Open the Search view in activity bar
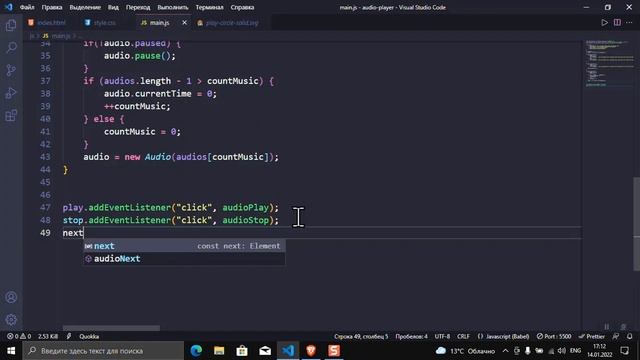640x360 pixels. pyautogui.click(x=11, y=47)
